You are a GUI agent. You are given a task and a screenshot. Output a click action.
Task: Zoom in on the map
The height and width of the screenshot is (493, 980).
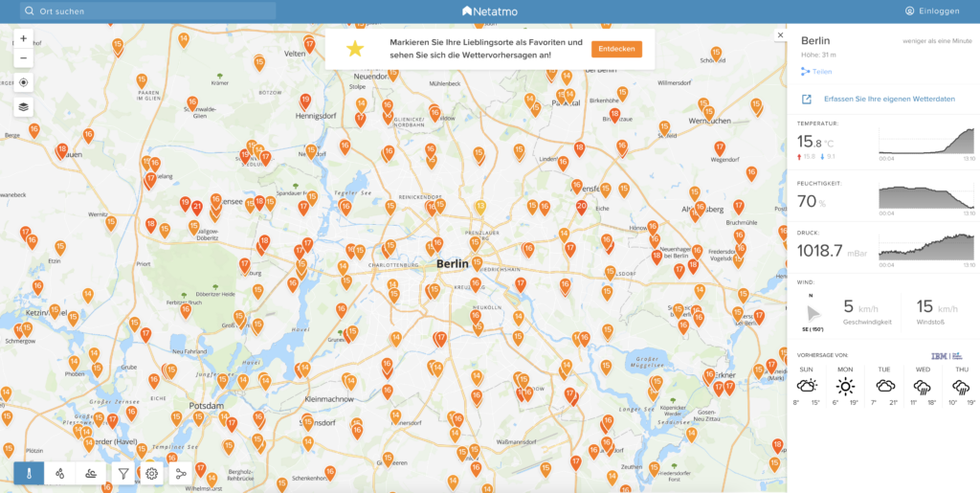coord(24,39)
